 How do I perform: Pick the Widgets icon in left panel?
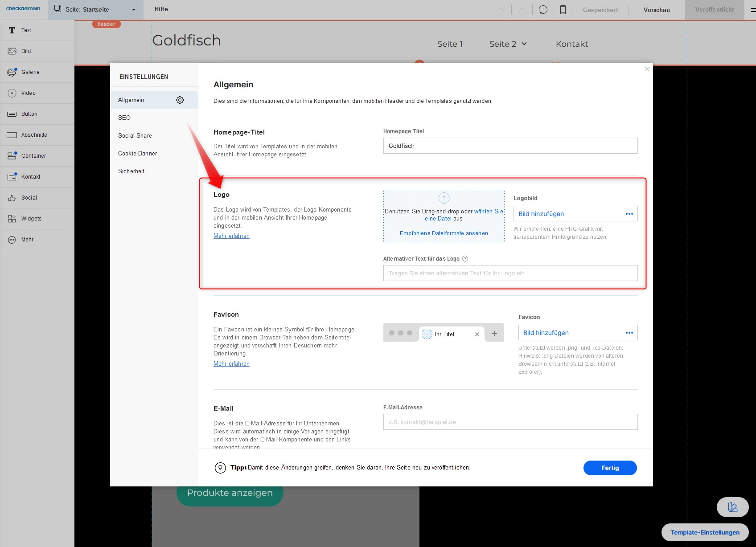coord(12,219)
